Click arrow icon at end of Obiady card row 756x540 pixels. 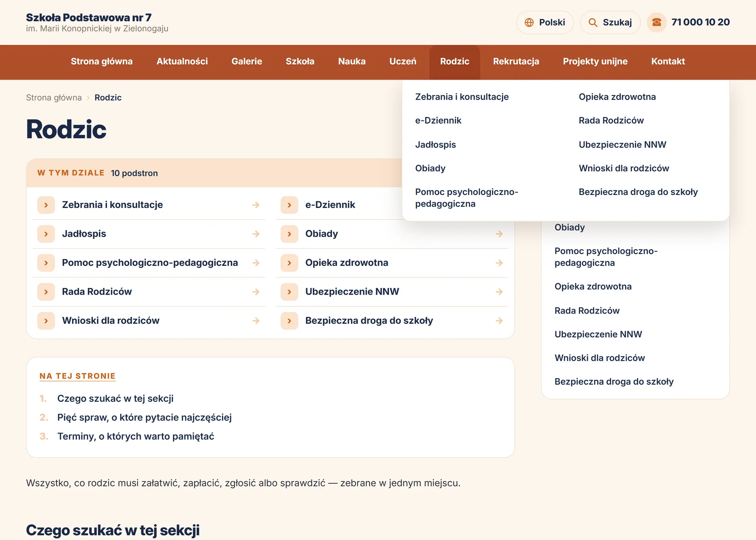click(x=499, y=234)
